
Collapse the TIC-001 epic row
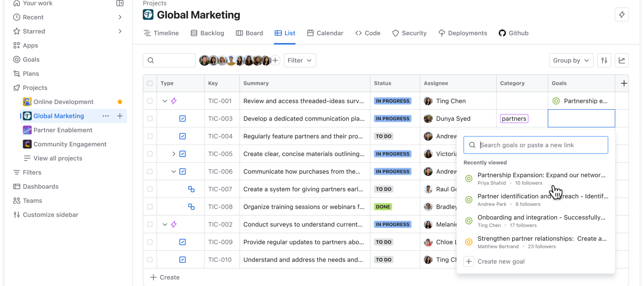pyautogui.click(x=165, y=101)
